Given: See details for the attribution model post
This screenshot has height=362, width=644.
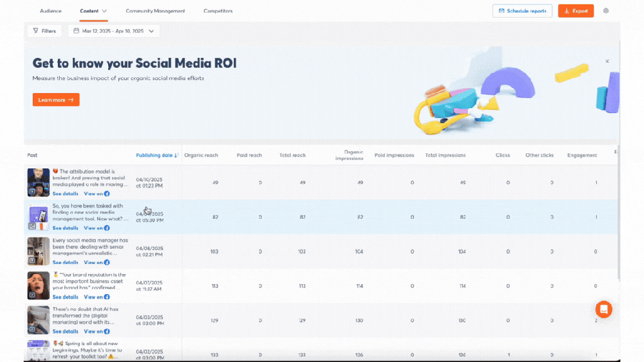Looking at the screenshot, I should [x=65, y=194].
